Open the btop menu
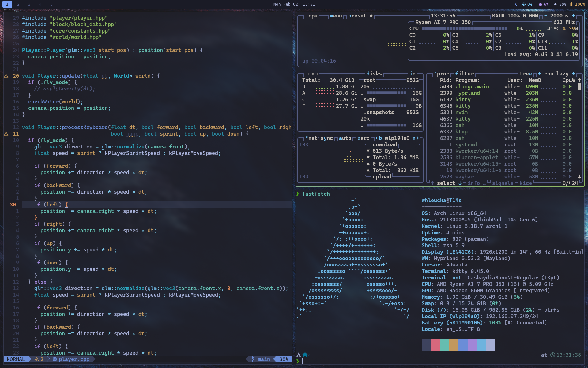The image size is (588, 368). click(x=335, y=16)
